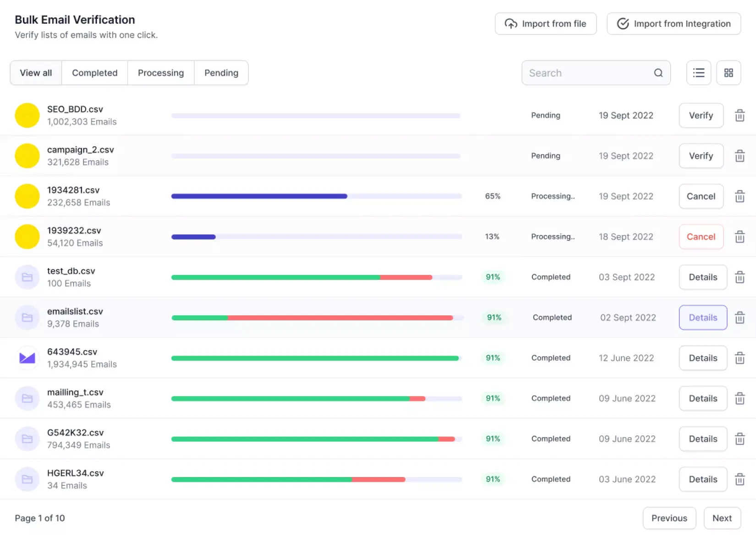Delete emailslist.csv with trash icon

pyautogui.click(x=740, y=318)
